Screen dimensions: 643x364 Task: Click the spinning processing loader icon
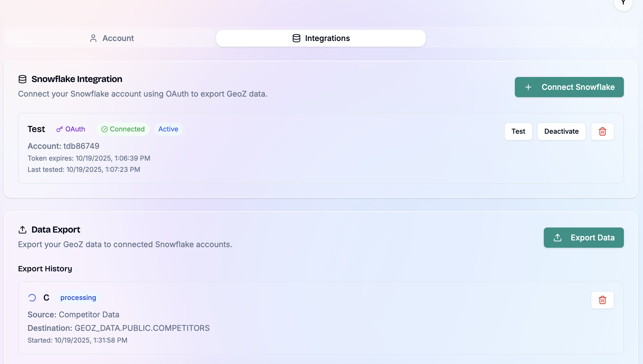(x=32, y=298)
